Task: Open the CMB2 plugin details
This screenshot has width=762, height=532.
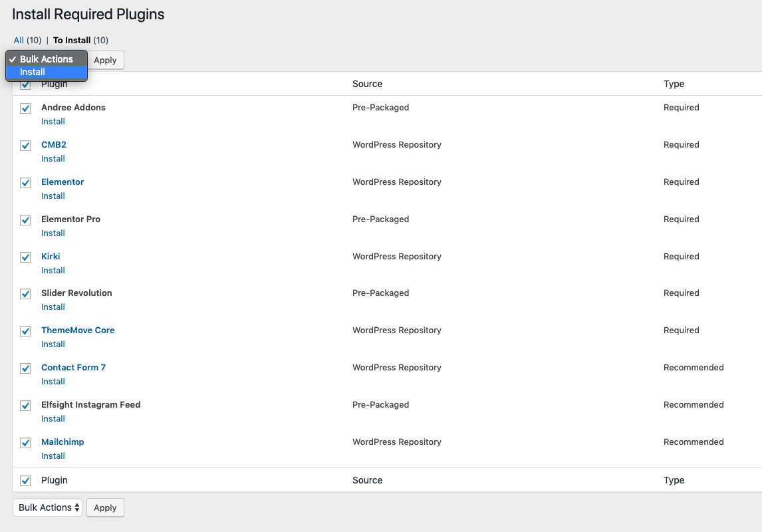Action: coord(54,144)
